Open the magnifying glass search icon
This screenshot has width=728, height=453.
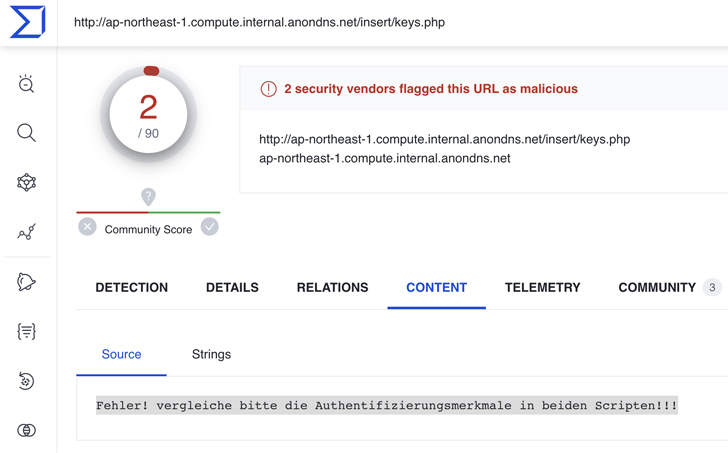(27, 133)
